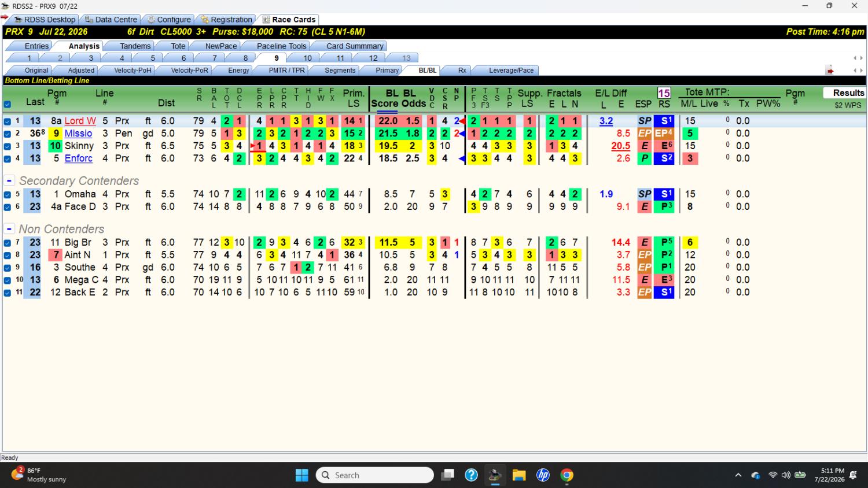Open the Enforc horse link
This screenshot has height=488, width=868.
pos(78,158)
